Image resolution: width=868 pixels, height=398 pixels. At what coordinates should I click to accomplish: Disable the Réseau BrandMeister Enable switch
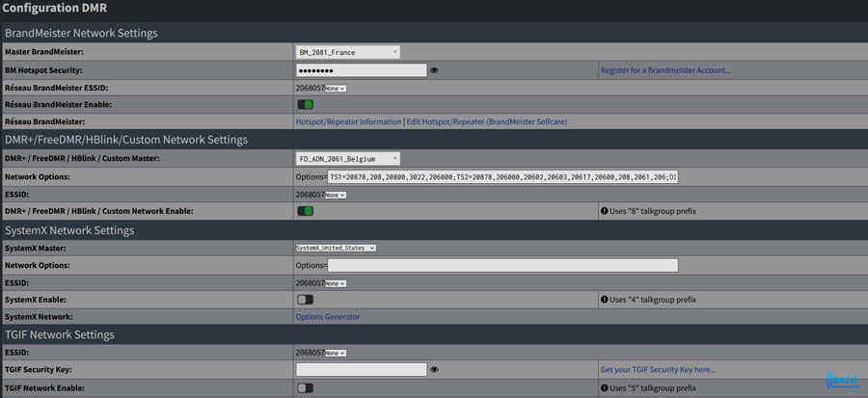tap(305, 104)
